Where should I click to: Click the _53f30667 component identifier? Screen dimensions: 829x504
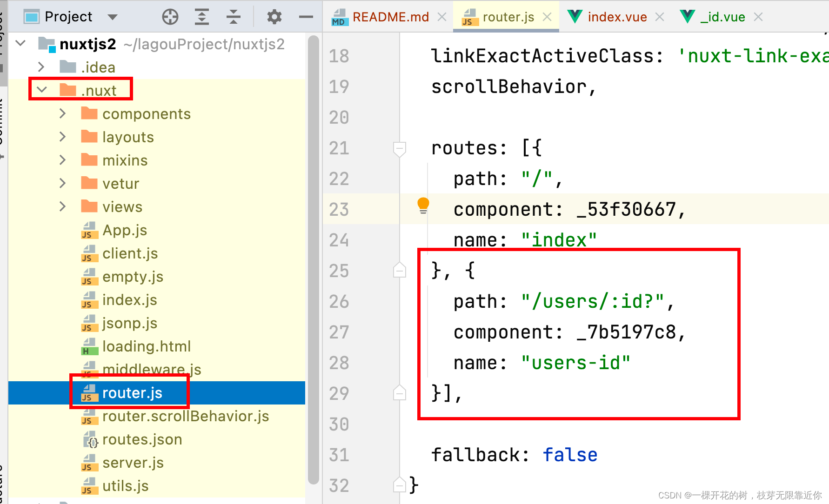click(626, 209)
